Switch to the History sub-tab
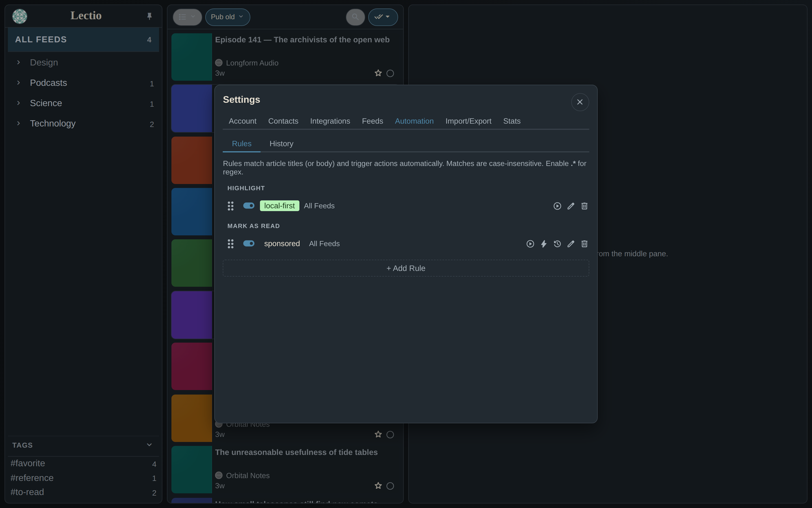Screen dimensions: 812x508 pyautogui.click(x=281, y=144)
